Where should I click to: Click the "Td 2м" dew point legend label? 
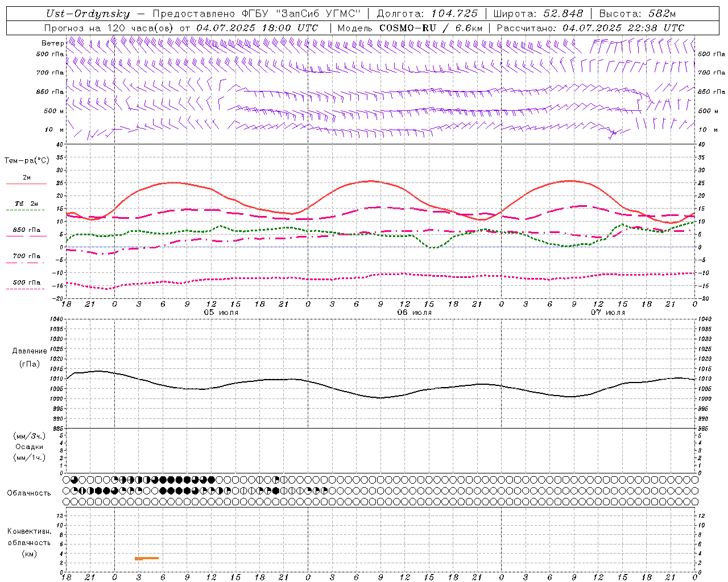[x=26, y=203]
